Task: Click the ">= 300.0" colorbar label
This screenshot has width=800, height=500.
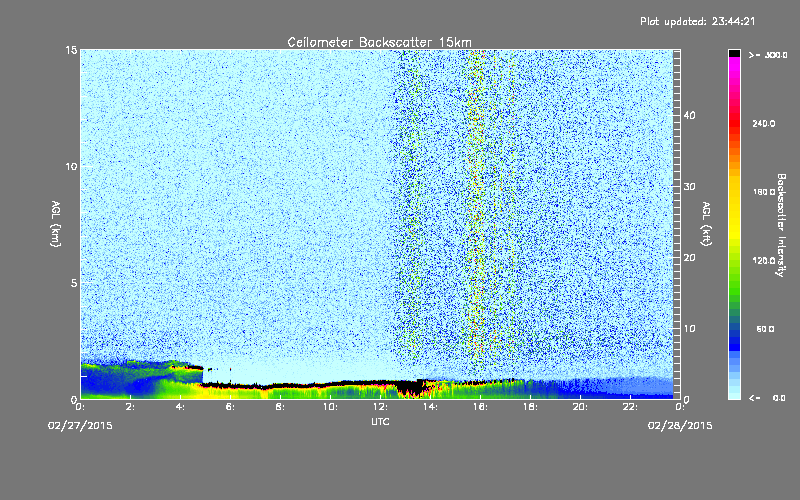Action: tap(768, 55)
